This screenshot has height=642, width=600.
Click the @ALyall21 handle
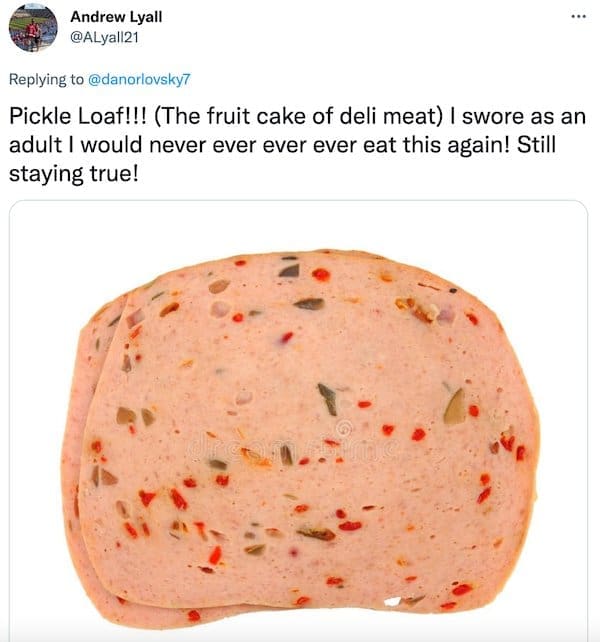pyautogui.click(x=104, y=36)
